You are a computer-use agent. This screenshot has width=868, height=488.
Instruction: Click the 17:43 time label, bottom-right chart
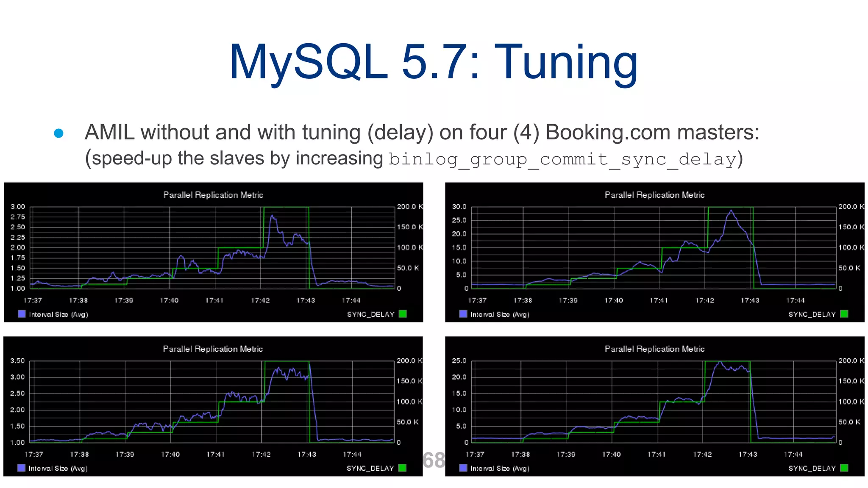tap(748, 455)
